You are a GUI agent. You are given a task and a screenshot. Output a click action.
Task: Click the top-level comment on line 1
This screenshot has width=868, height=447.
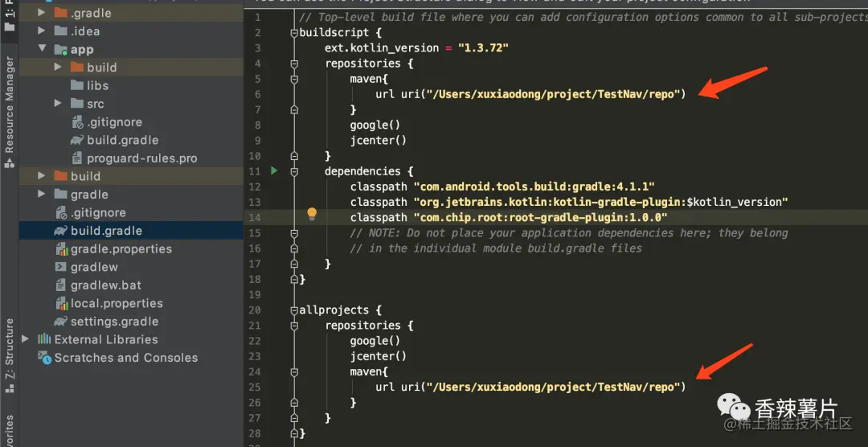(583, 18)
